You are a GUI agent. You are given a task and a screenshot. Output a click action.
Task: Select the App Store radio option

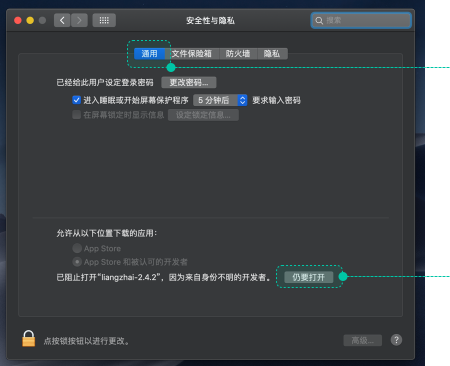77,248
